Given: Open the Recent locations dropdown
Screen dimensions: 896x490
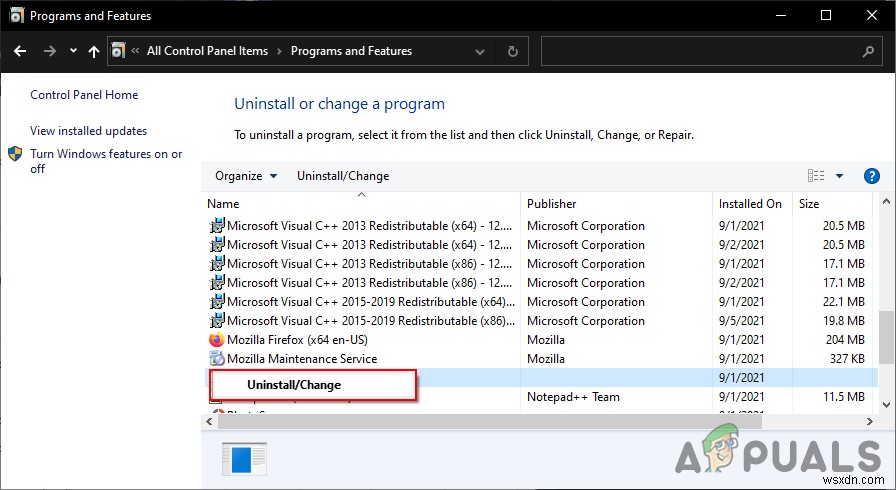Looking at the screenshot, I should click(x=73, y=51).
